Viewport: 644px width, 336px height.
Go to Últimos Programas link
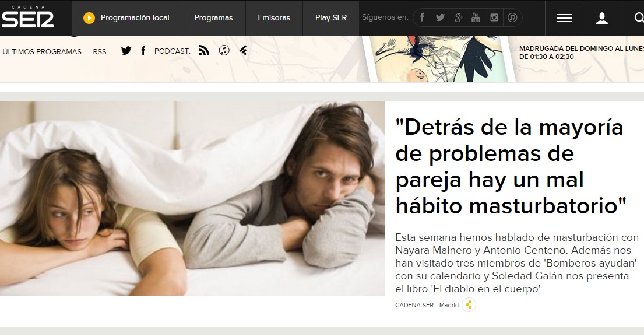[x=42, y=51]
